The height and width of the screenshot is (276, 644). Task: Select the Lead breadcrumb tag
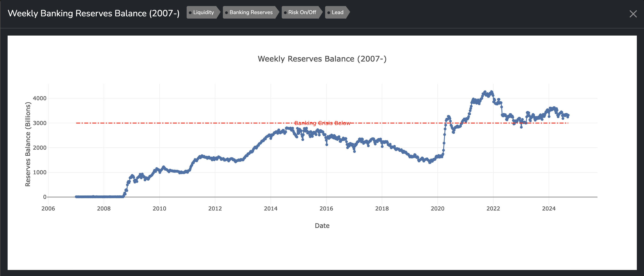[x=337, y=12]
